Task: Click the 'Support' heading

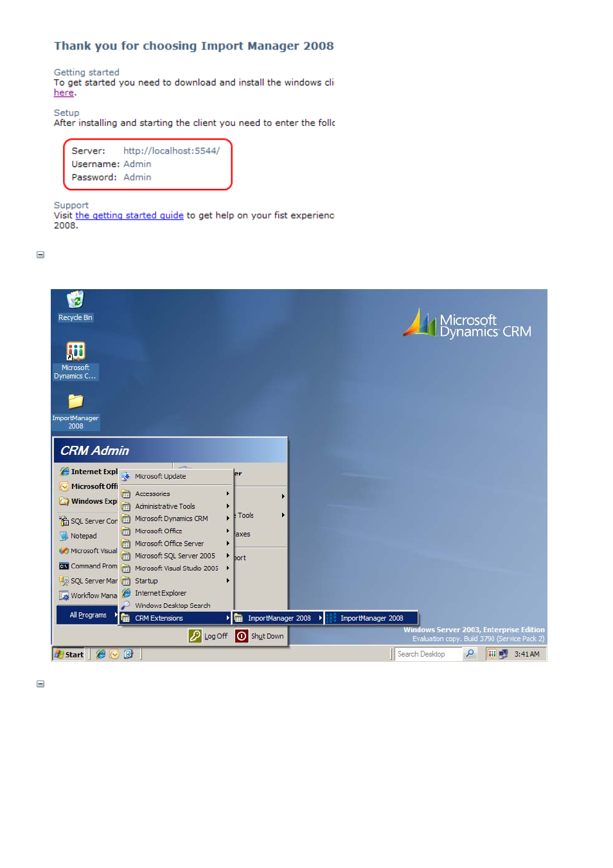Action: click(x=71, y=206)
